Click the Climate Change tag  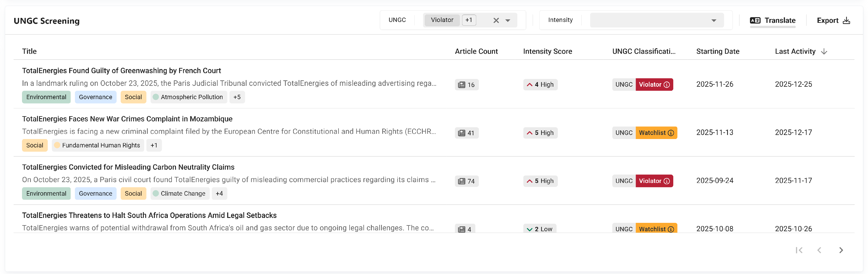[x=180, y=193]
